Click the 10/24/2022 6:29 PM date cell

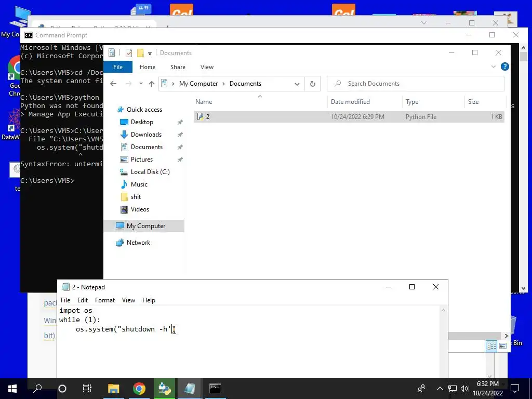(x=357, y=117)
